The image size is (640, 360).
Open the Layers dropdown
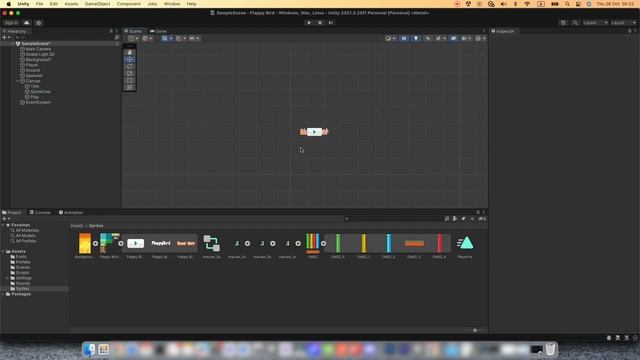pyautogui.click(x=595, y=23)
